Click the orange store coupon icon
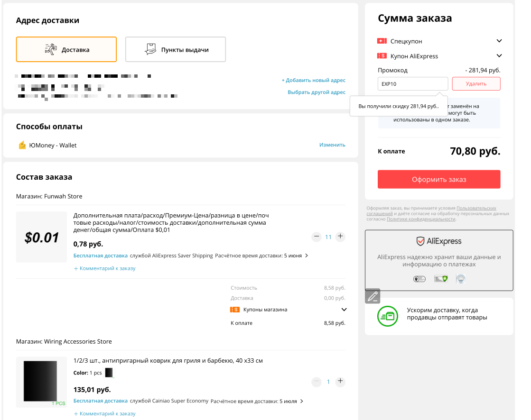This screenshot has width=531, height=420. 235,310
